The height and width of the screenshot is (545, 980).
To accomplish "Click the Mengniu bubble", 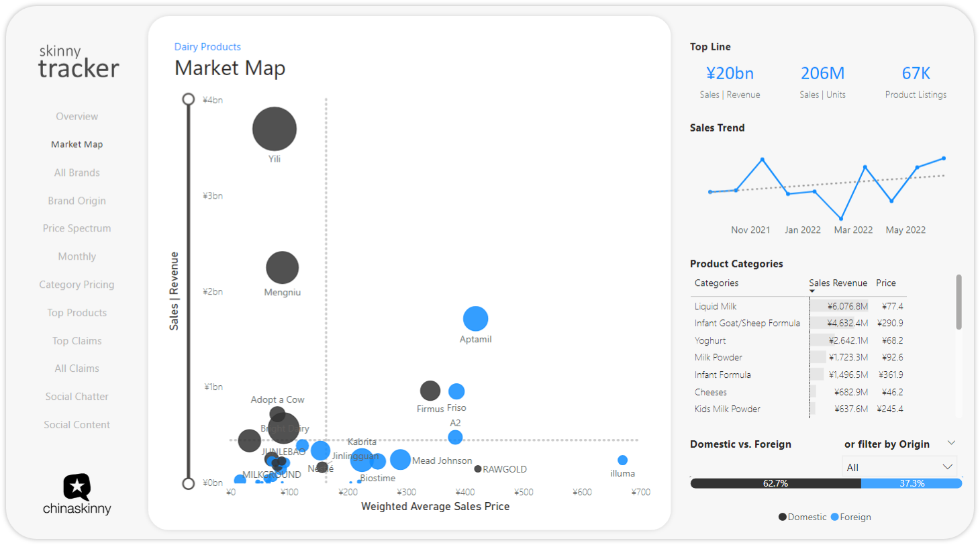I will [283, 268].
